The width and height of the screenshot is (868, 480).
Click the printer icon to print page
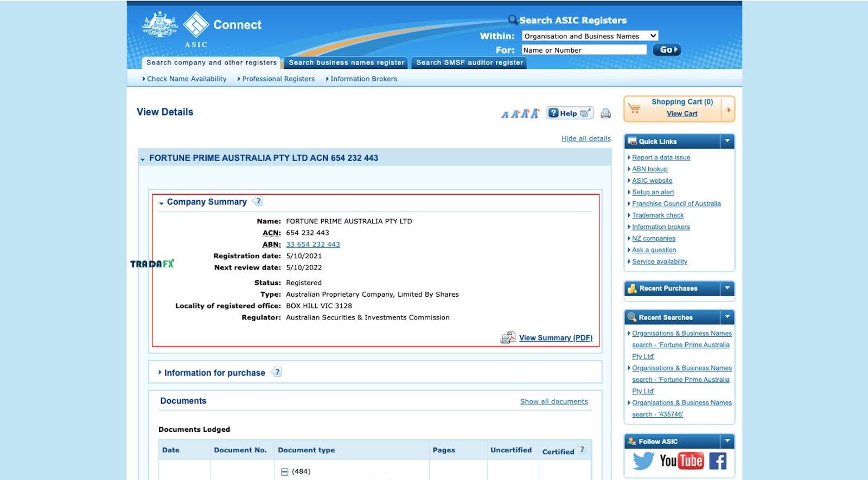(x=605, y=114)
